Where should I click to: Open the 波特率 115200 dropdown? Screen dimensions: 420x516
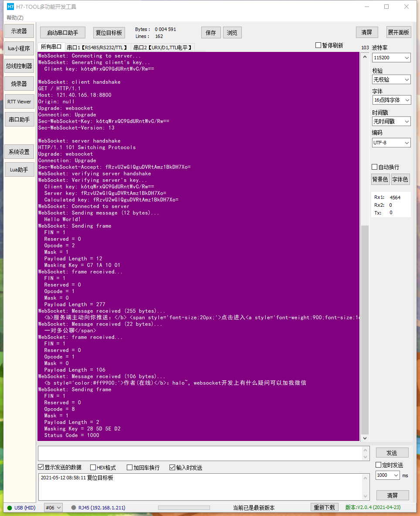click(391, 58)
